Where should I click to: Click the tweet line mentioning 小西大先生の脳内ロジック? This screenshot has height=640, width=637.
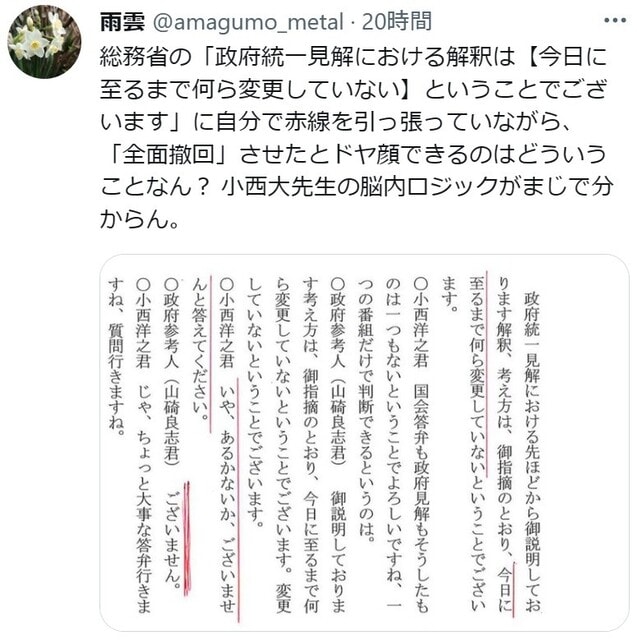(x=357, y=187)
